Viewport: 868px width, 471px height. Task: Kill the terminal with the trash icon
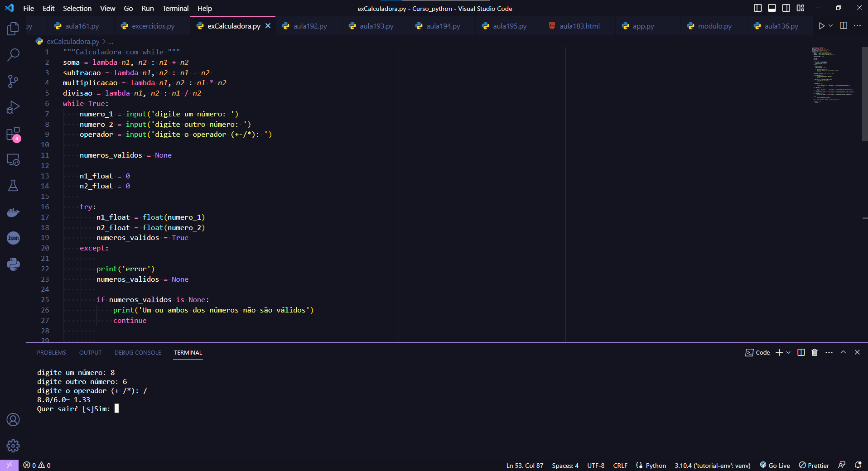click(814, 352)
